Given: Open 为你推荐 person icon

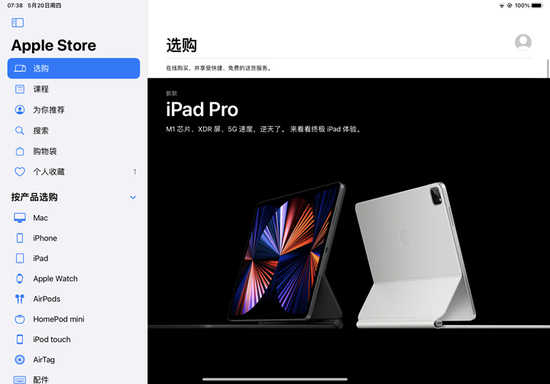Looking at the screenshot, I should 20,110.
